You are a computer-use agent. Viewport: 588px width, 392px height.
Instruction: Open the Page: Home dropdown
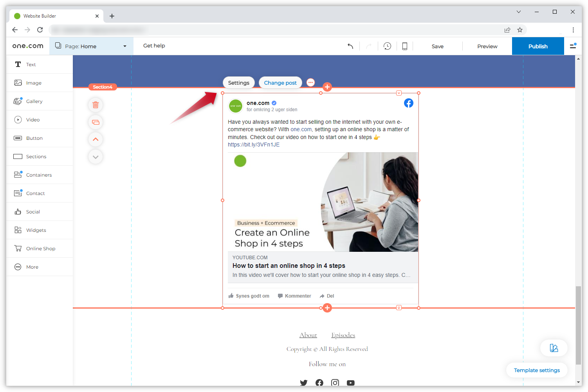click(x=91, y=46)
